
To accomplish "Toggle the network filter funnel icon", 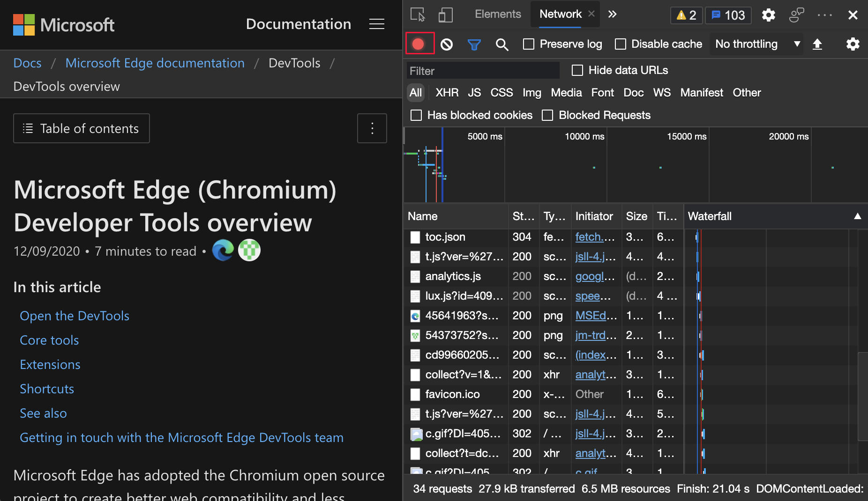I will (474, 44).
